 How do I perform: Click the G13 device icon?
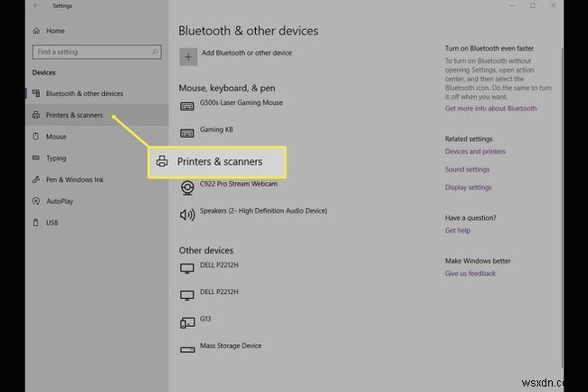coord(187,322)
